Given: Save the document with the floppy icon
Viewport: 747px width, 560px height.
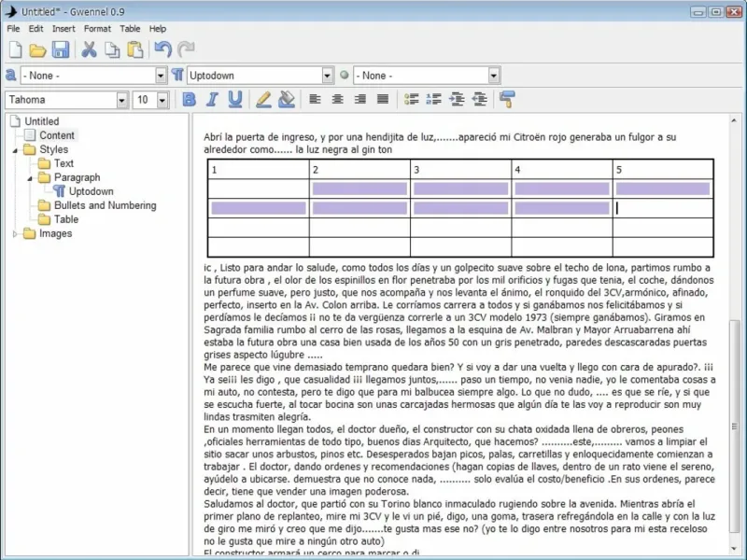Looking at the screenshot, I should (61, 49).
